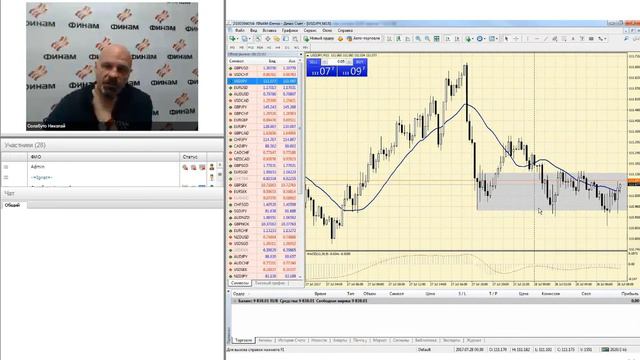The height and width of the screenshot is (360, 640).
Task: Switch timeframe to M5
Action: point(241,47)
